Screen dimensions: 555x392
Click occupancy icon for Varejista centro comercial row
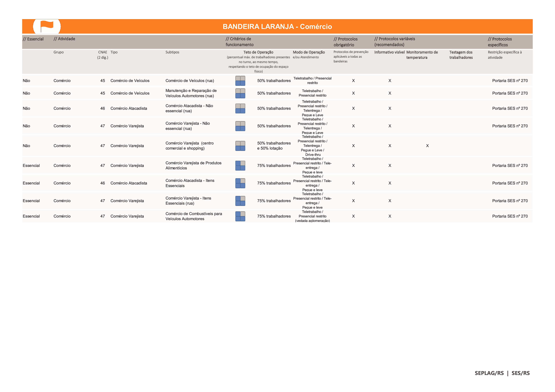[x=240, y=146]
